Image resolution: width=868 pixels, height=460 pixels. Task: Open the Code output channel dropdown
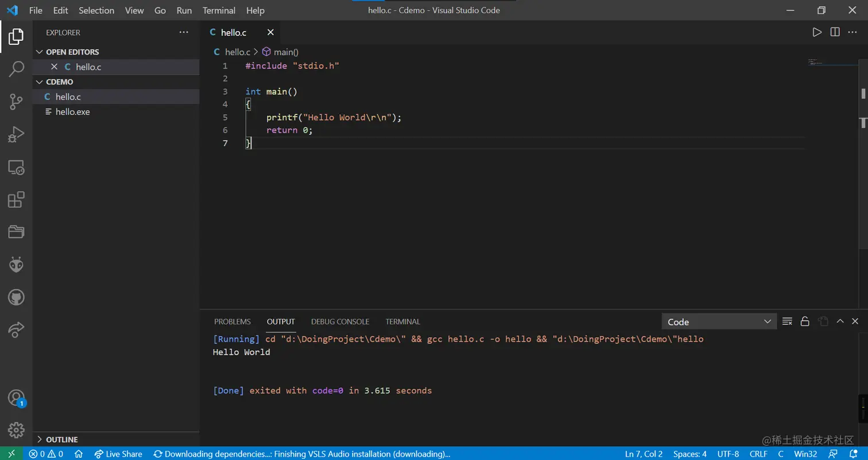click(x=719, y=322)
